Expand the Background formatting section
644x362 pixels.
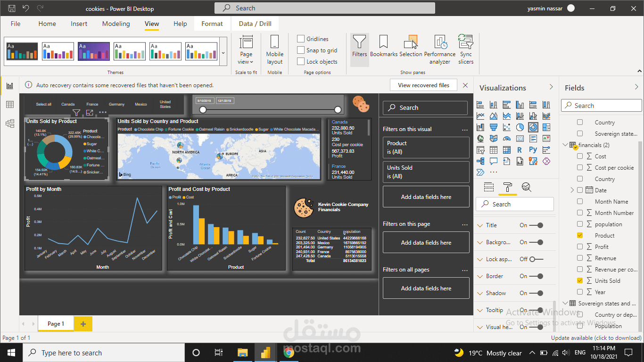(x=480, y=242)
